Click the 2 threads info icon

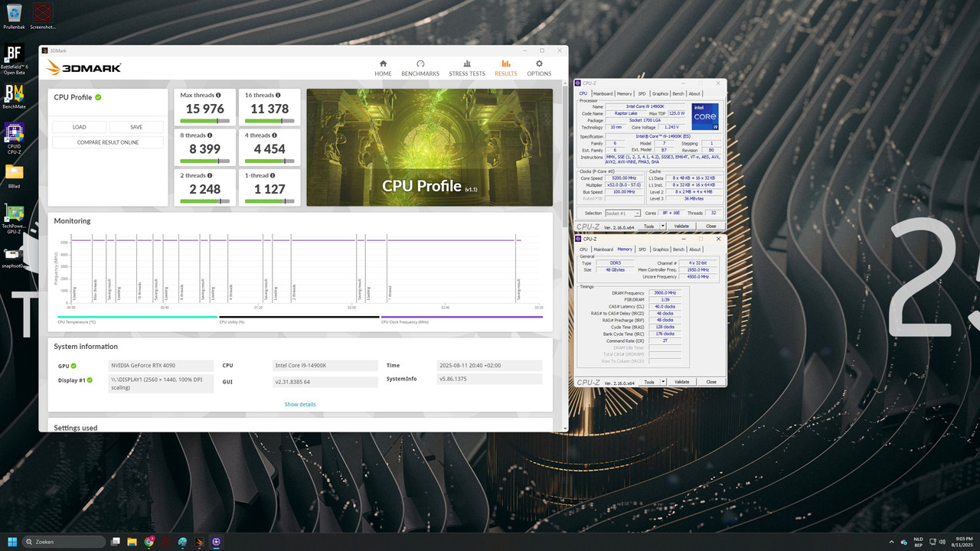point(211,175)
